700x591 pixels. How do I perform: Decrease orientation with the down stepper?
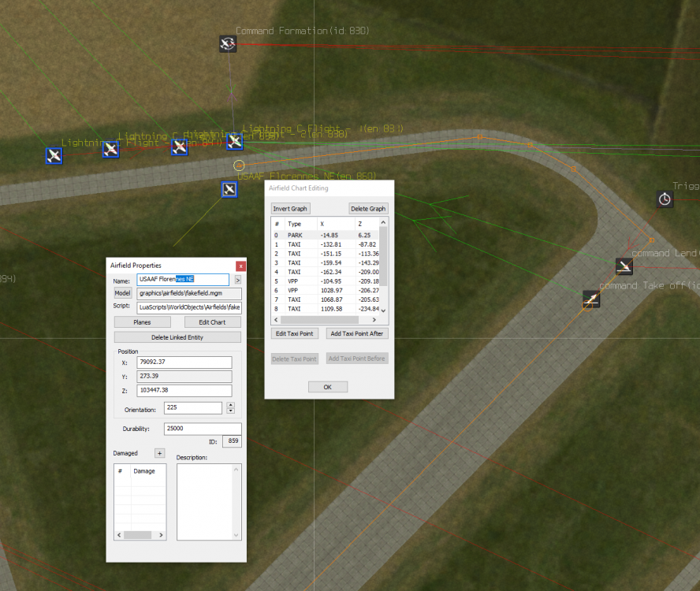pos(230,411)
